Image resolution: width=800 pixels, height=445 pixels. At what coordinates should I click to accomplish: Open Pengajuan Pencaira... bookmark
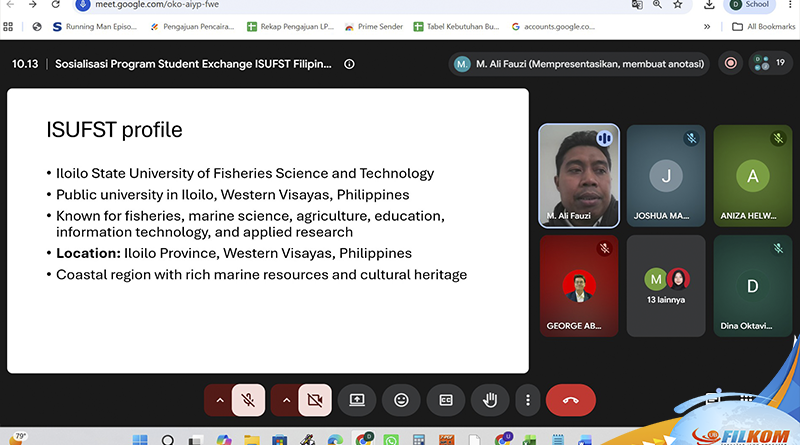pyautogui.click(x=192, y=27)
